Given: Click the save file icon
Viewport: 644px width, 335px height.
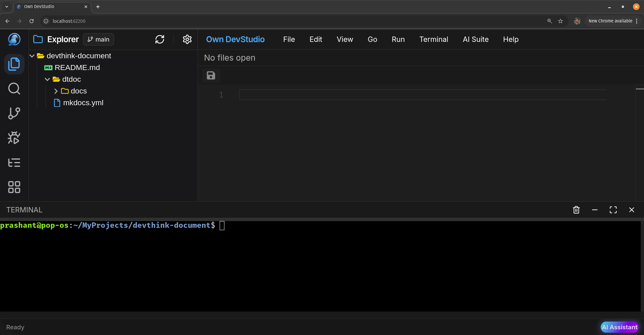Looking at the screenshot, I should (211, 75).
